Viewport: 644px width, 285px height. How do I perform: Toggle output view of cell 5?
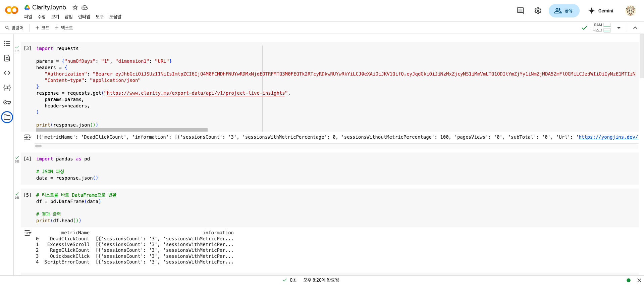pos(28,233)
